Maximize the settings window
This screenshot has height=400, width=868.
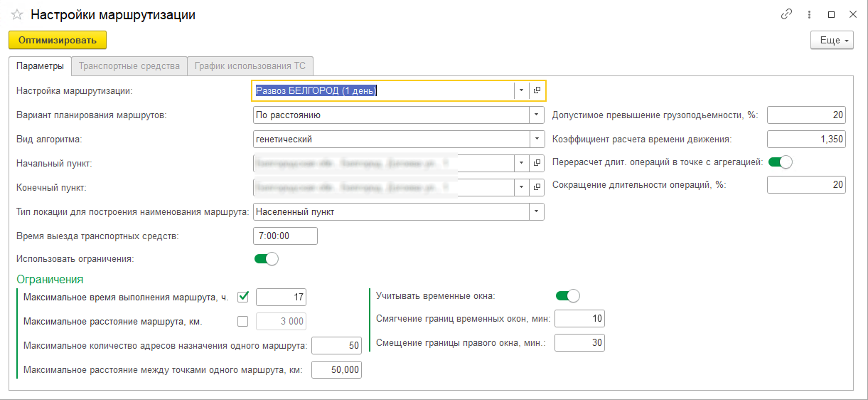tap(831, 14)
